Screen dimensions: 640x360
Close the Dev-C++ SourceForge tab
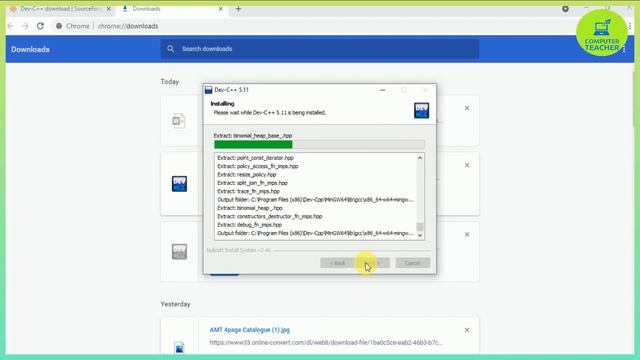coord(109,9)
